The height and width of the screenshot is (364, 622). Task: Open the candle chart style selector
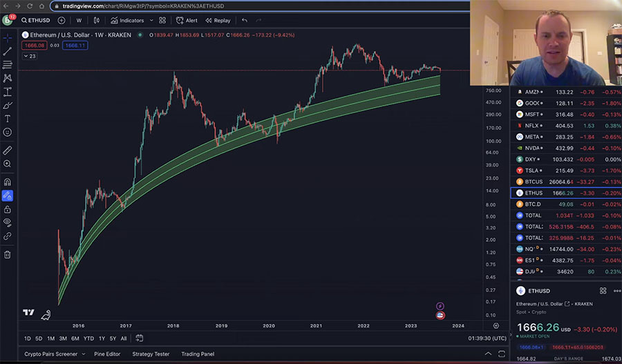tap(96, 20)
